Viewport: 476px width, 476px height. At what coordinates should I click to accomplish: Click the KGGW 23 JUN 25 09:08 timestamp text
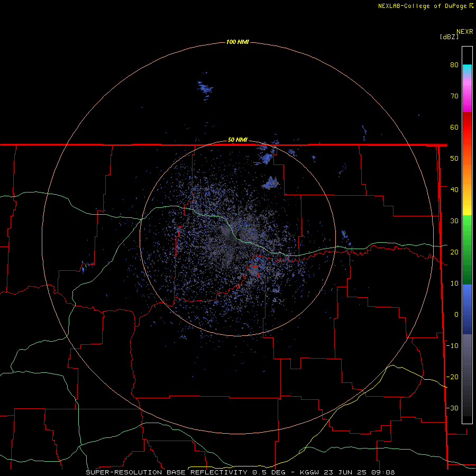coord(347,472)
